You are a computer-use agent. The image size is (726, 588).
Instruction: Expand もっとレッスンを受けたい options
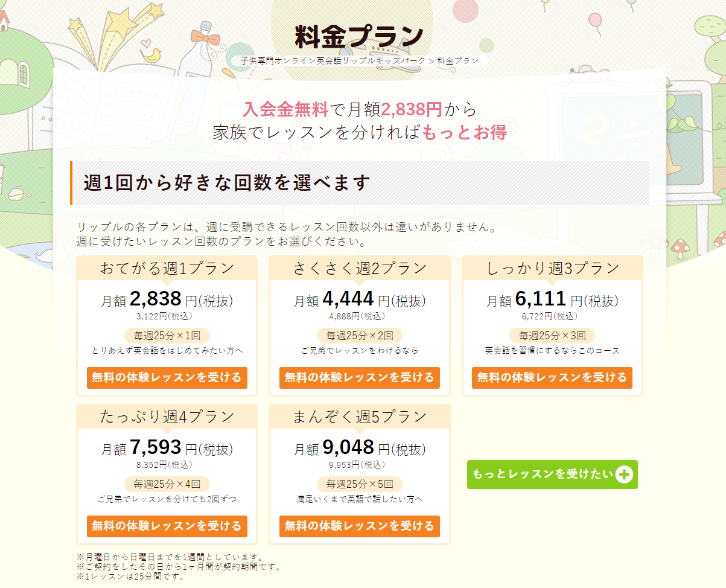click(552, 475)
